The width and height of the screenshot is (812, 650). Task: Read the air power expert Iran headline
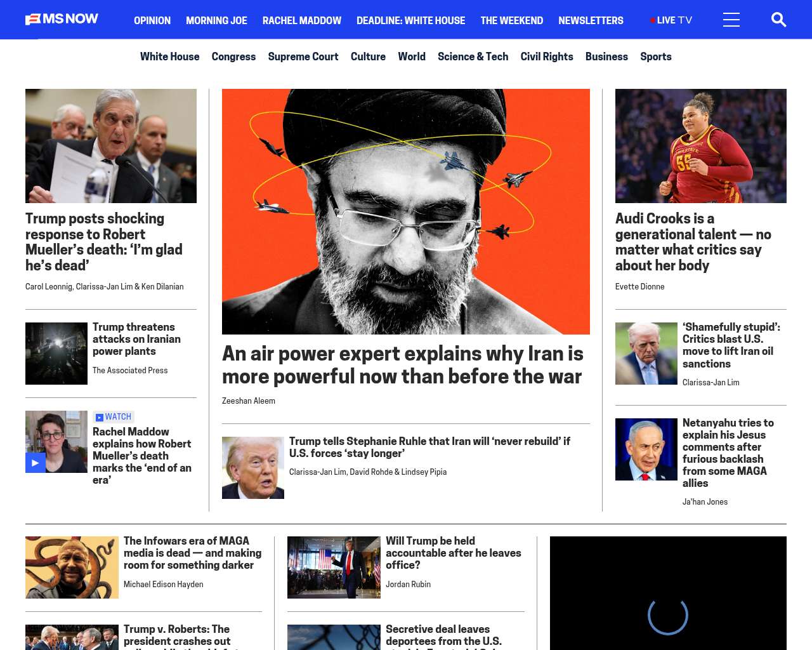[x=403, y=365]
